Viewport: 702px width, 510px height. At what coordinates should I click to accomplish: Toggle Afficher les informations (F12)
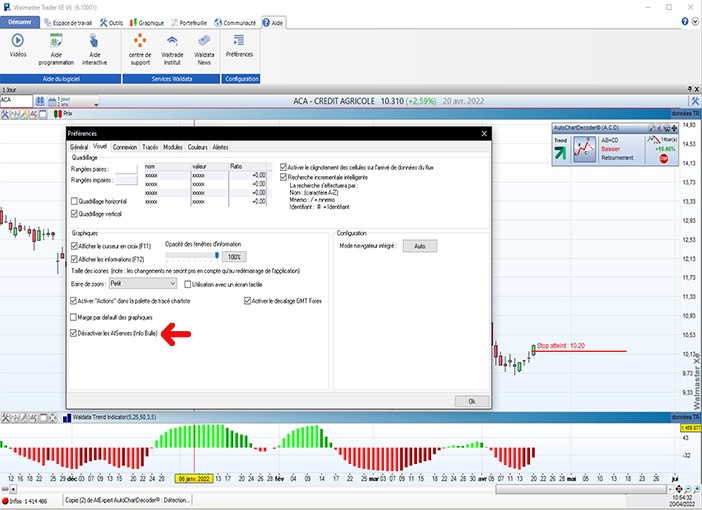[x=74, y=259]
